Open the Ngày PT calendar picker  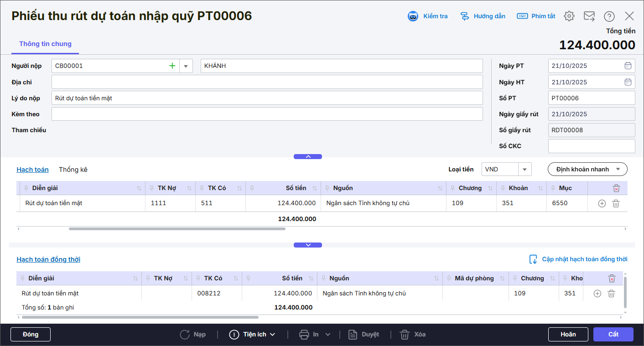[628, 66]
